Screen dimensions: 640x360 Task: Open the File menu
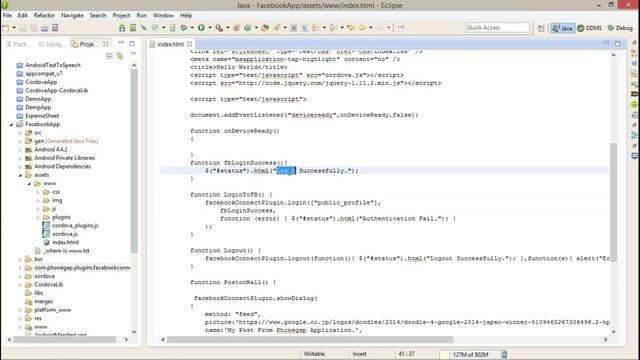coord(7,15)
